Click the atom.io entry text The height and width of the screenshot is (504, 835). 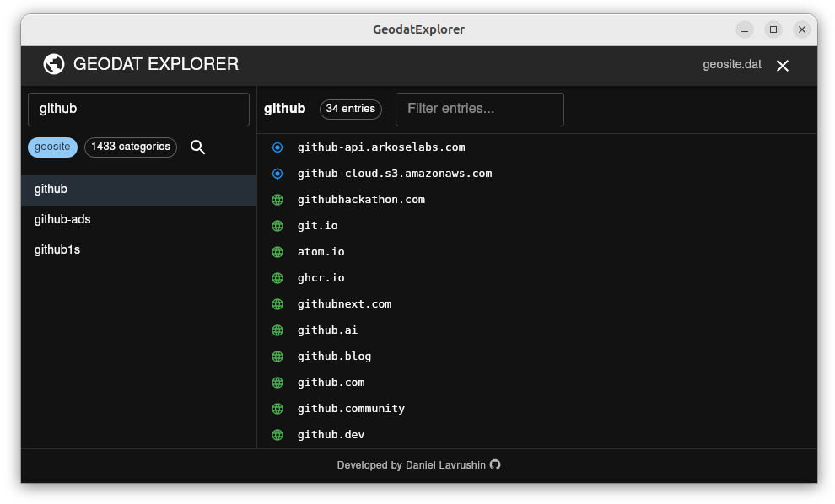point(321,252)
